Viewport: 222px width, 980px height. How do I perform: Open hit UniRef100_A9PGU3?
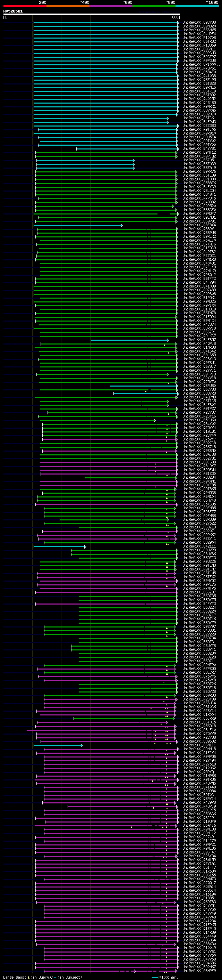199,53
